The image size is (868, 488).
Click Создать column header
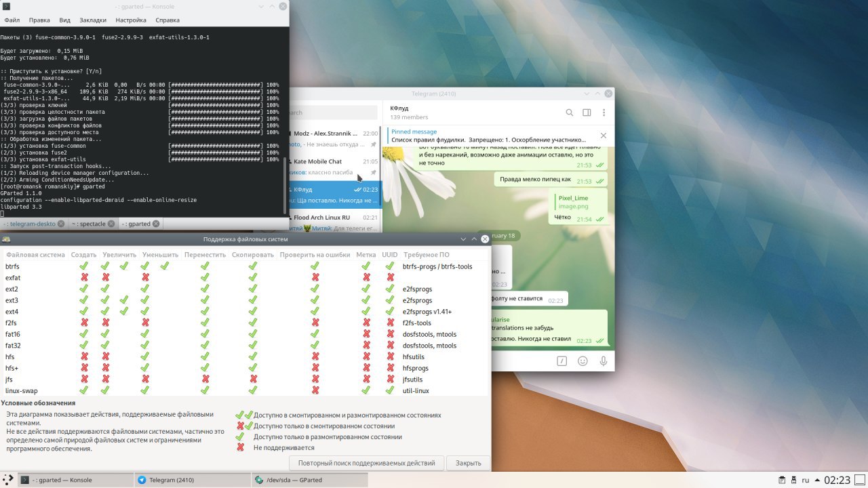[84, 255]
